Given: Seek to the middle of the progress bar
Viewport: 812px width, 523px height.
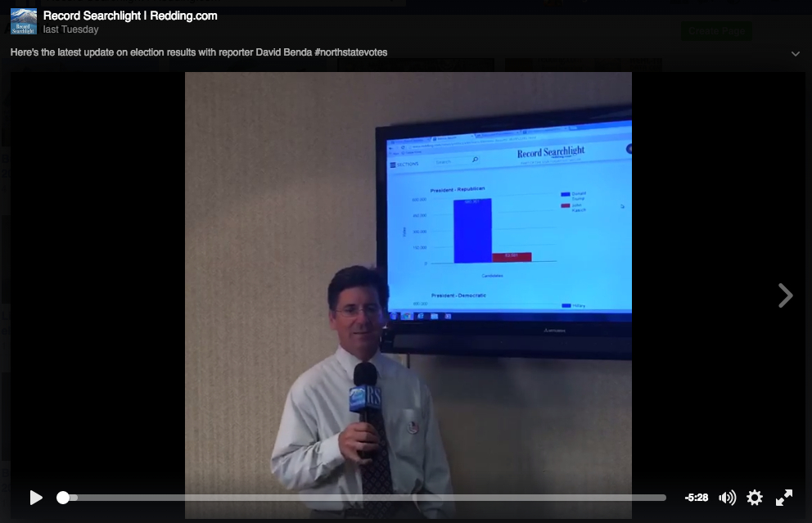Looking at the screenshot, I should coord(364,498).
